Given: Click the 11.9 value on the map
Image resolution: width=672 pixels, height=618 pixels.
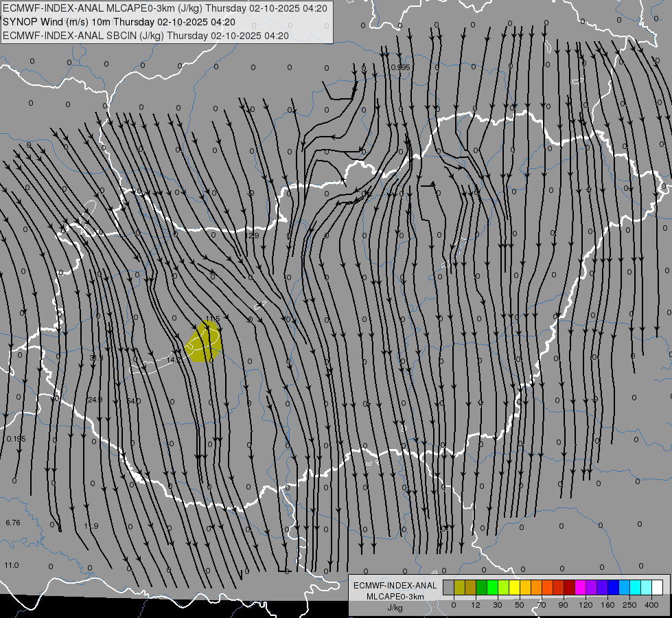Looking at the screenshot, I should tap(91, 526).
